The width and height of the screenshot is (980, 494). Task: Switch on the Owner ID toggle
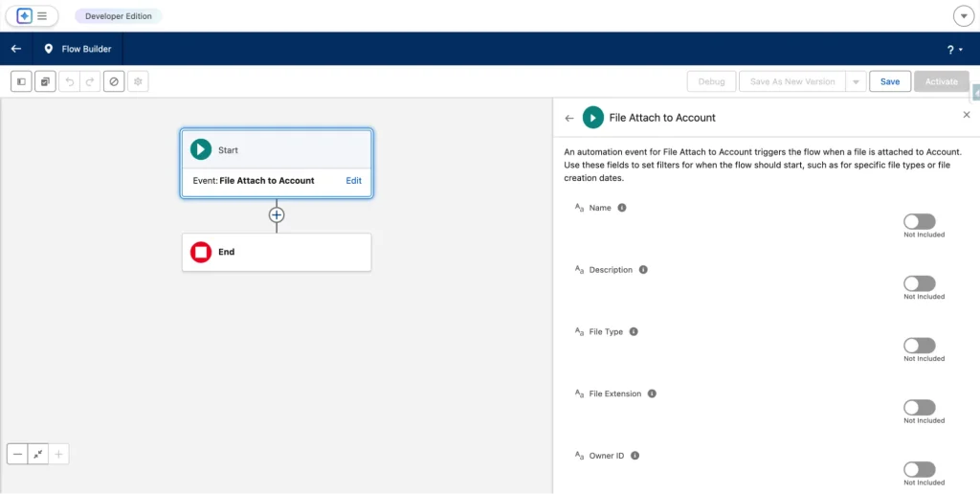pyautogui.click(x=919, y=469)
